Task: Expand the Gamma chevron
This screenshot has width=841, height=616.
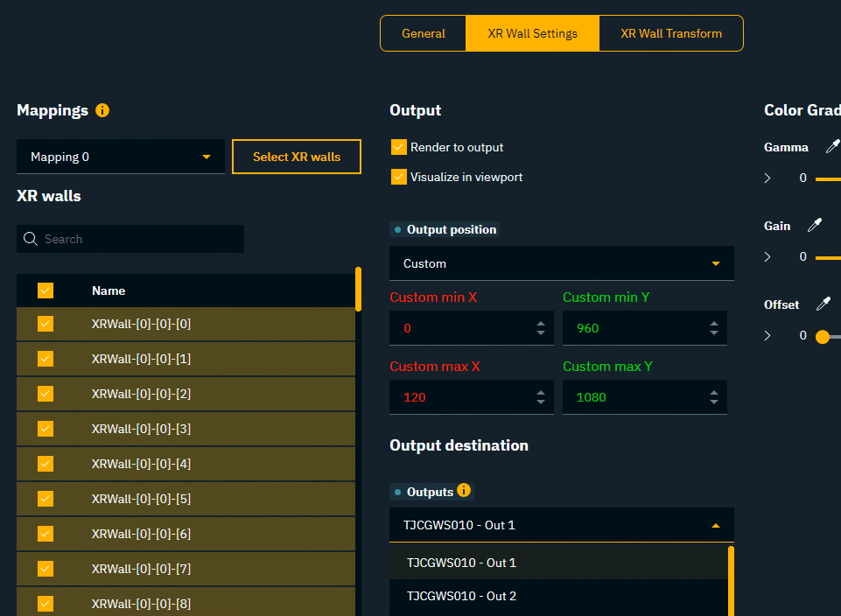Action: [x=767, y=178]
